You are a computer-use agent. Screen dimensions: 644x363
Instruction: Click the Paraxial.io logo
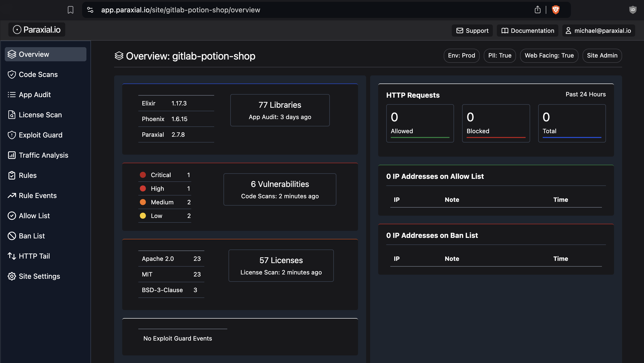tap(37, 30)
